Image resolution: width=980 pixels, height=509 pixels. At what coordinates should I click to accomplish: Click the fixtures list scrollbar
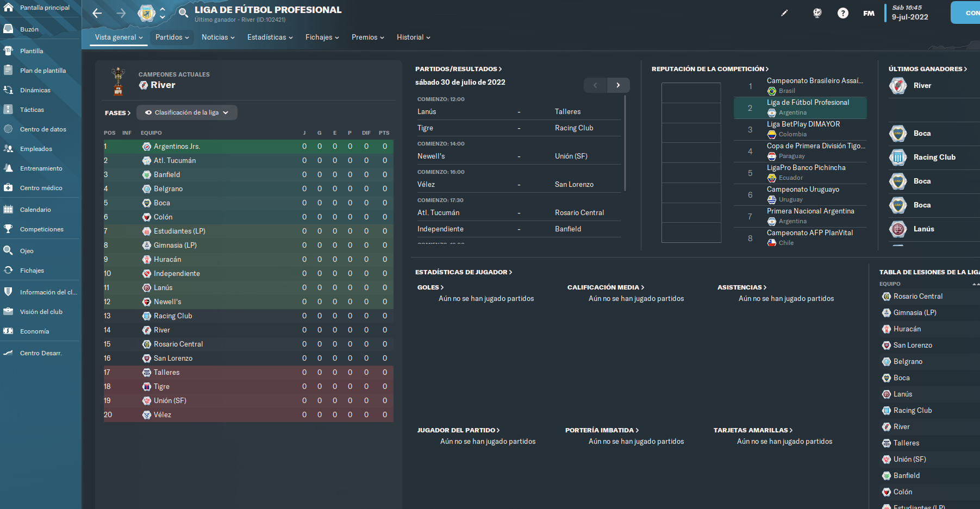click(625, 143)
